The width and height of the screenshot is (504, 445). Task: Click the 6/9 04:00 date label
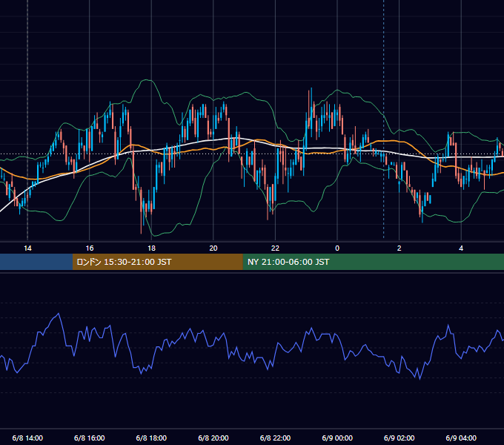click(x=461, y=438)
